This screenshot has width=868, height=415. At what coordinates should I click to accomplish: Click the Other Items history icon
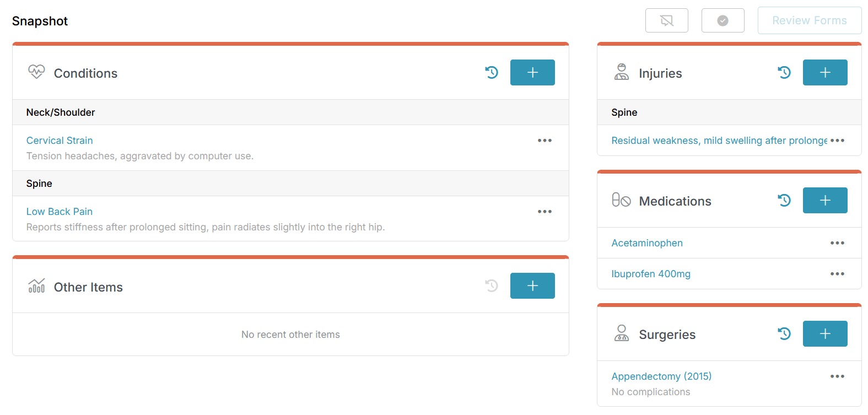click(x=492, y=285)
